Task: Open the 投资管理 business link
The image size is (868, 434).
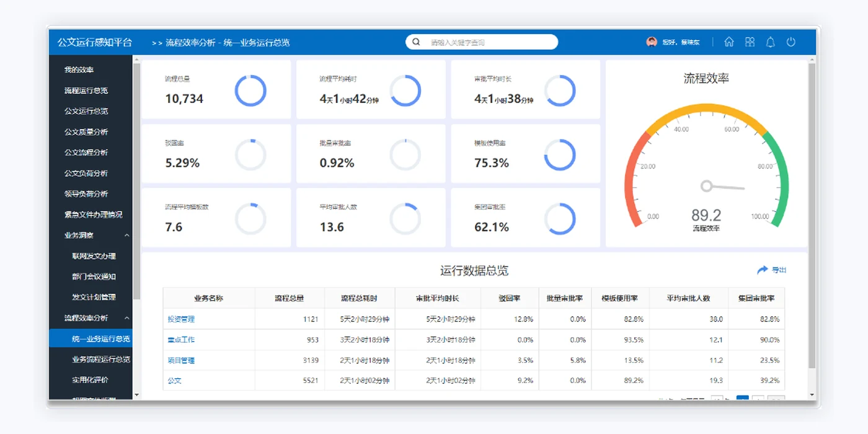Action: point(181,319)
